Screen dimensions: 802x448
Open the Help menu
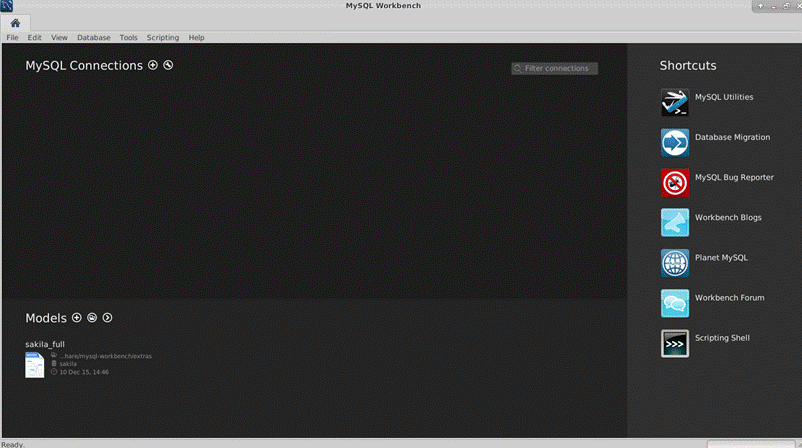click(196, 37)
